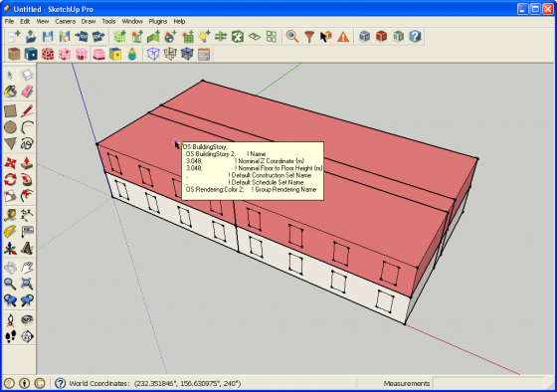
Task: Select the Eraser tool
Action: click(27, 92)
